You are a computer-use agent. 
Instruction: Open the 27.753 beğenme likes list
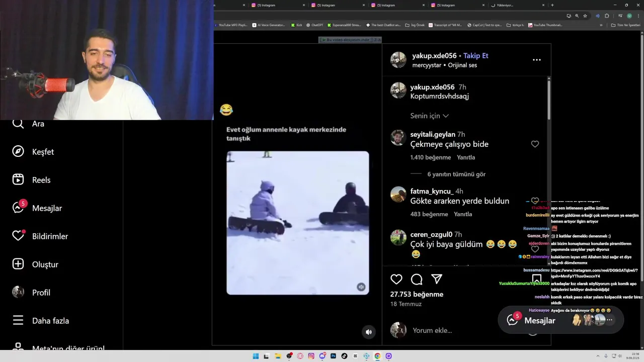point(417,294)
